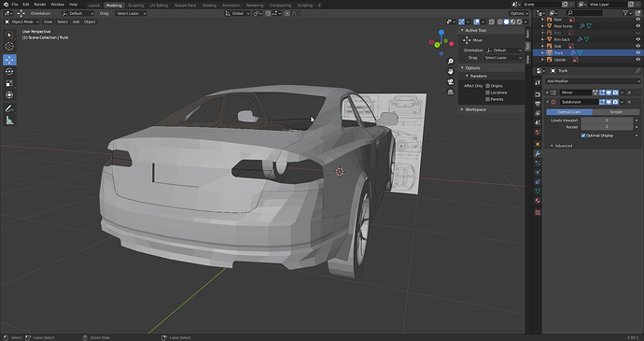Open the Output properties tab icon

tap(538, 104)
